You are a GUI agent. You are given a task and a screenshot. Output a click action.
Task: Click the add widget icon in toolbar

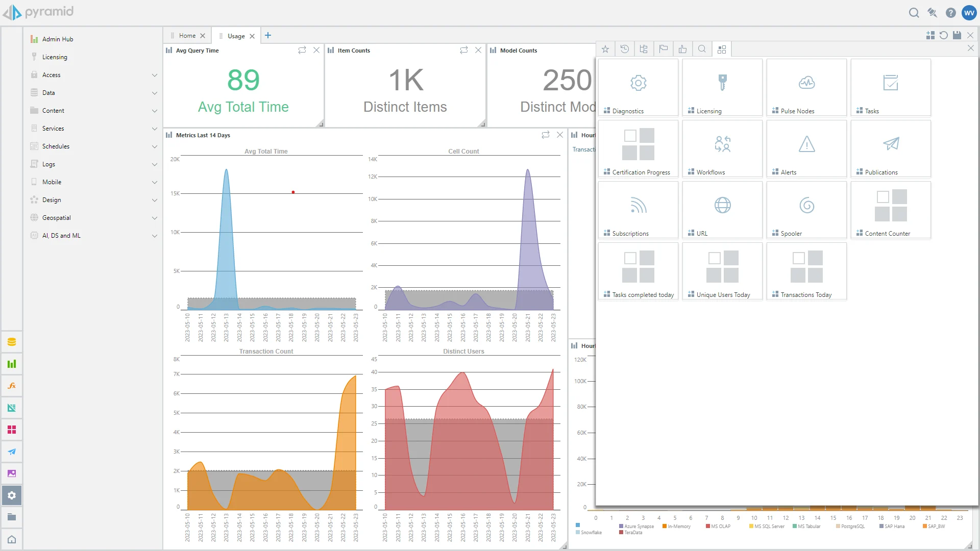[930, 35]
